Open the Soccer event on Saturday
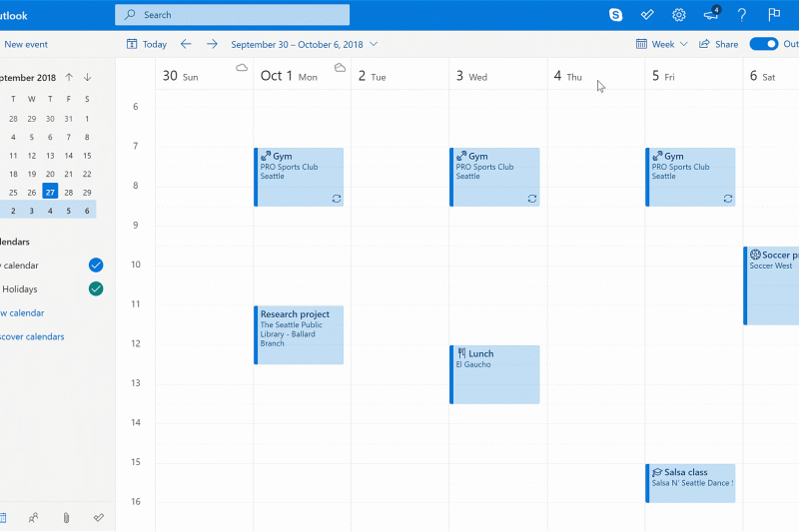 pyautogui.click(x=771, y=285)
